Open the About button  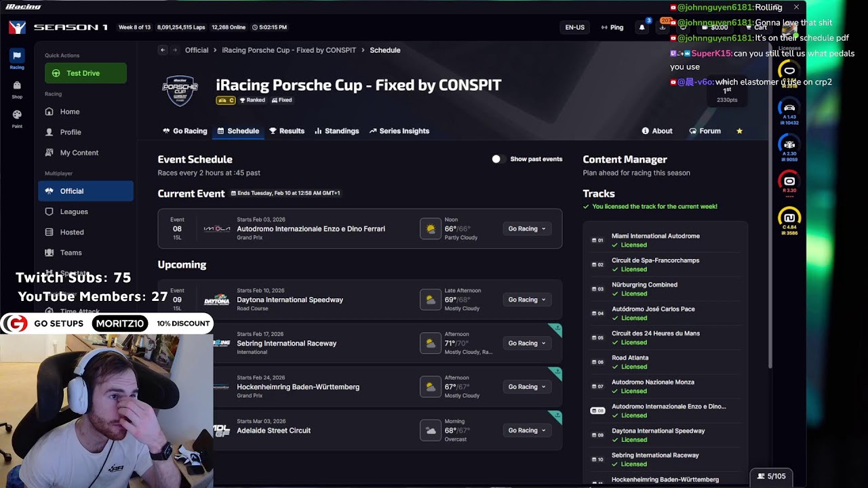657,131
